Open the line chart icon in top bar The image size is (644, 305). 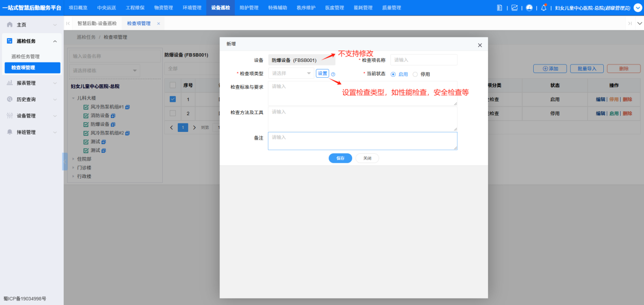coord(514,8)
